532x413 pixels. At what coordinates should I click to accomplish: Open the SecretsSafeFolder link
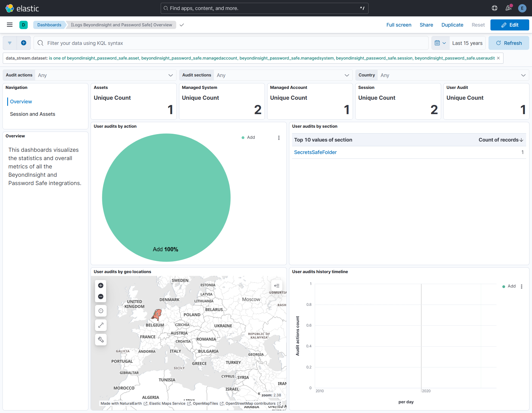coord(315,152)
